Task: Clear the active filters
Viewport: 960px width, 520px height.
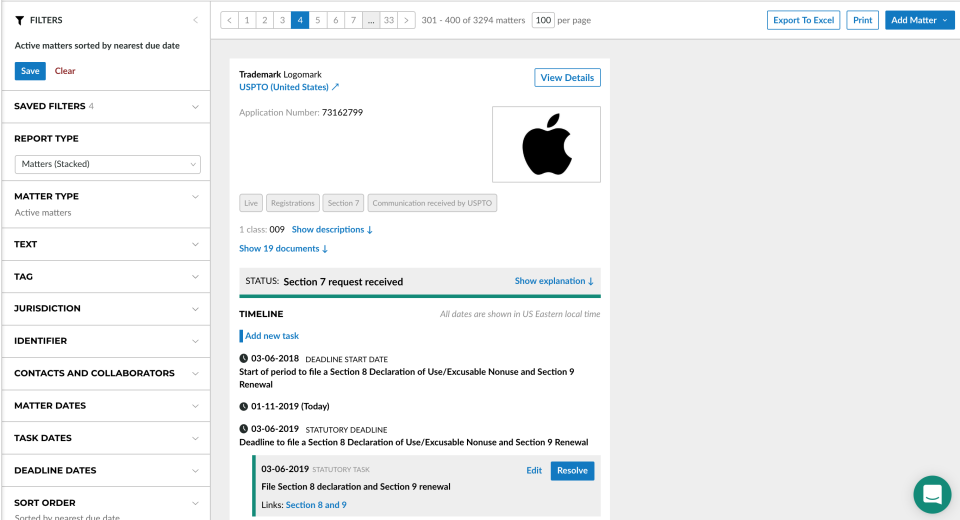Action: pos(65,71)
